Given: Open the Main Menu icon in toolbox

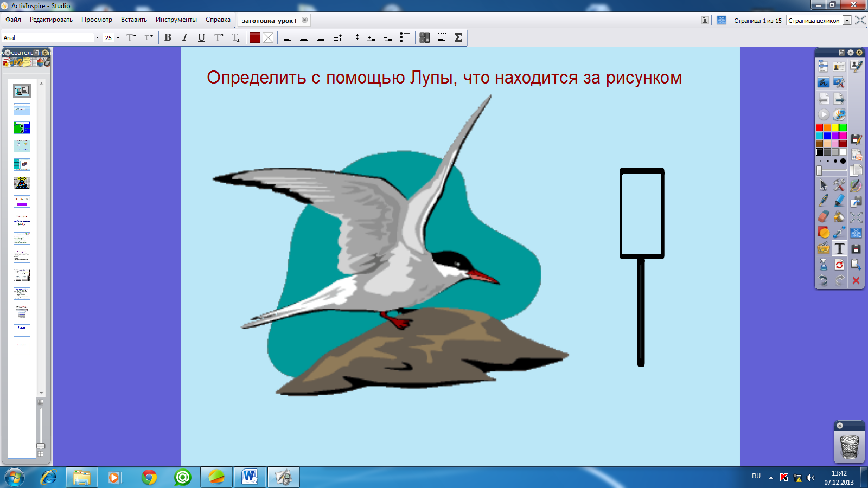Looking at the screenshot, I should pos(824,67).
